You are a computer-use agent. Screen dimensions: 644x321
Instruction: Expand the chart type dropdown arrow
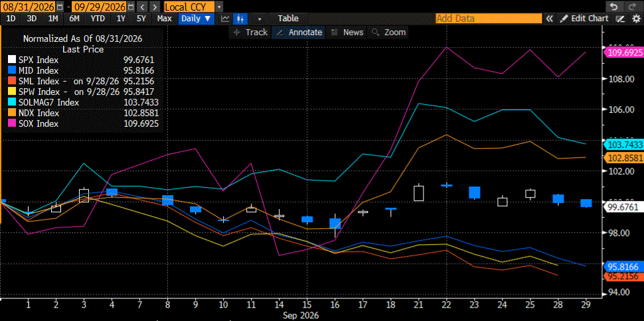coord(259,19)
